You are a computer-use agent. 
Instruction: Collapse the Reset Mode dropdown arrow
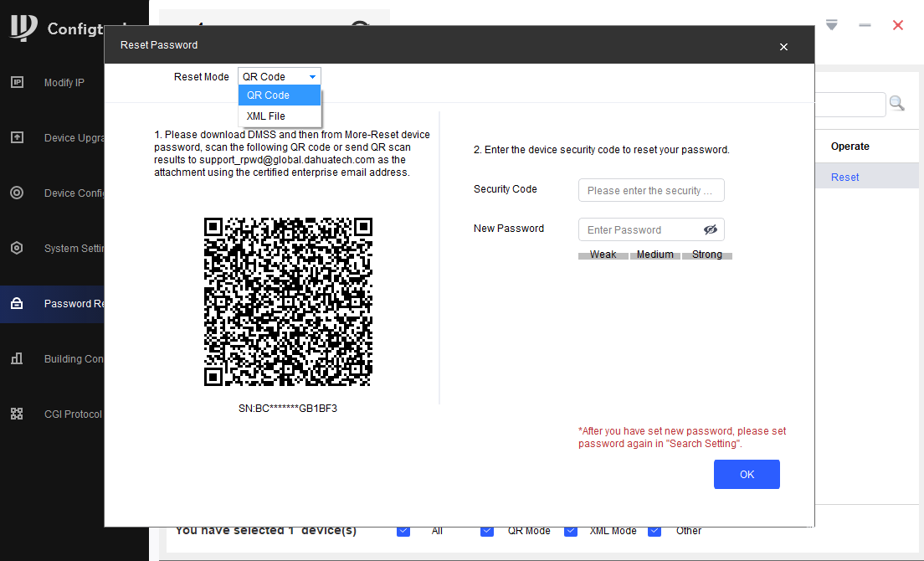tap(312, 76)
